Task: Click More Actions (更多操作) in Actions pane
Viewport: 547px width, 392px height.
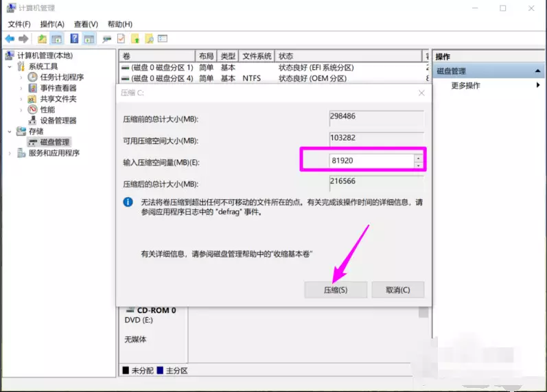Action: pyautogui.click(x=465, y=86)
